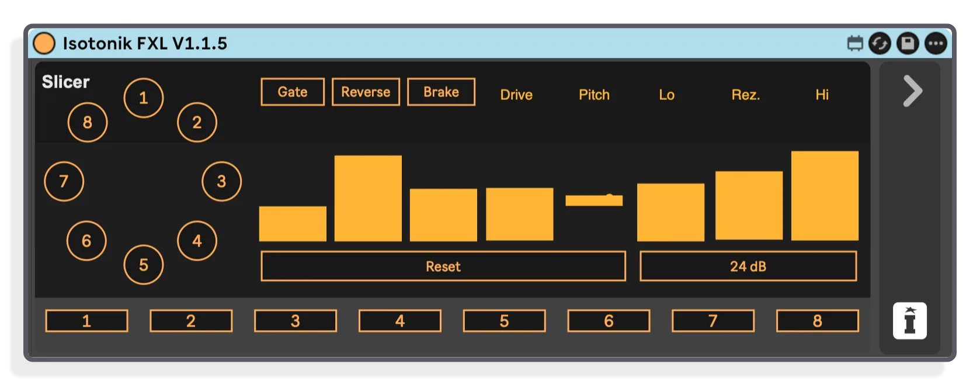Adjust the Lo filter bar
Screen dimensions: 980x385
[x=670, y=212]
